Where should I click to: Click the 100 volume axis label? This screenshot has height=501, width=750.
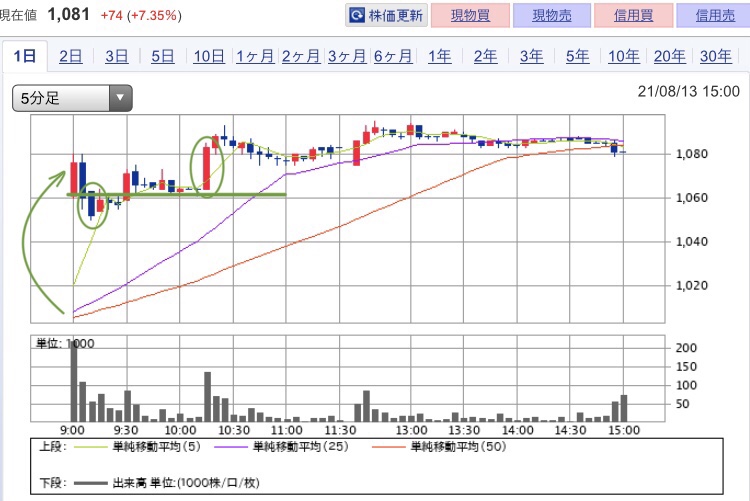pos(686,385)
